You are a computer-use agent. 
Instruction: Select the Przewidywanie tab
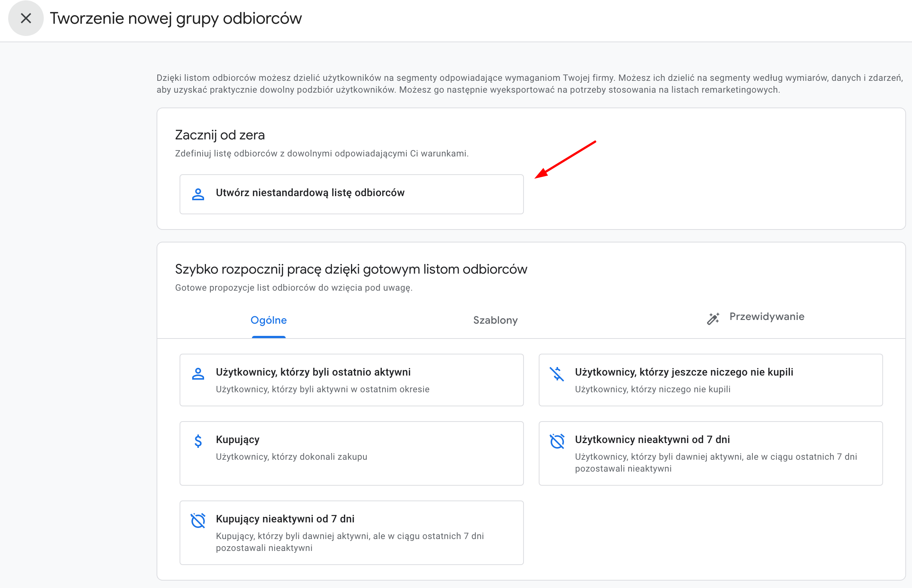[x=766, y=317]
